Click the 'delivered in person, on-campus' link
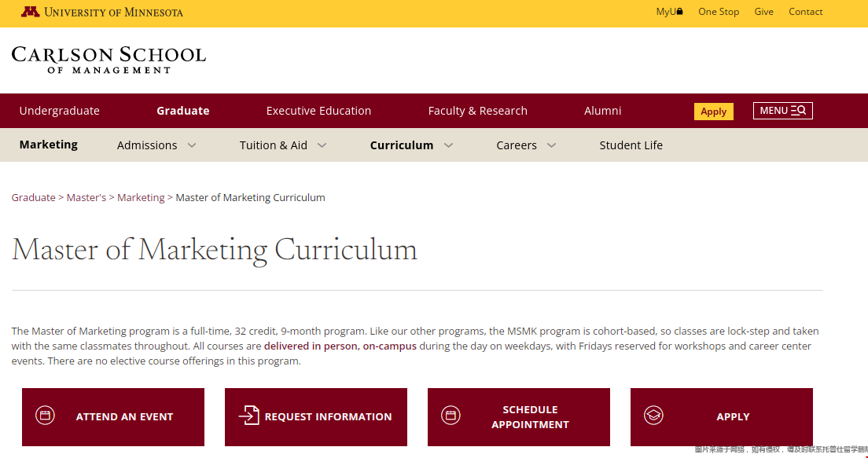Image resolution: width=868 pixels, height=458 pixels. pyautogui.click(x=340, y=346)
